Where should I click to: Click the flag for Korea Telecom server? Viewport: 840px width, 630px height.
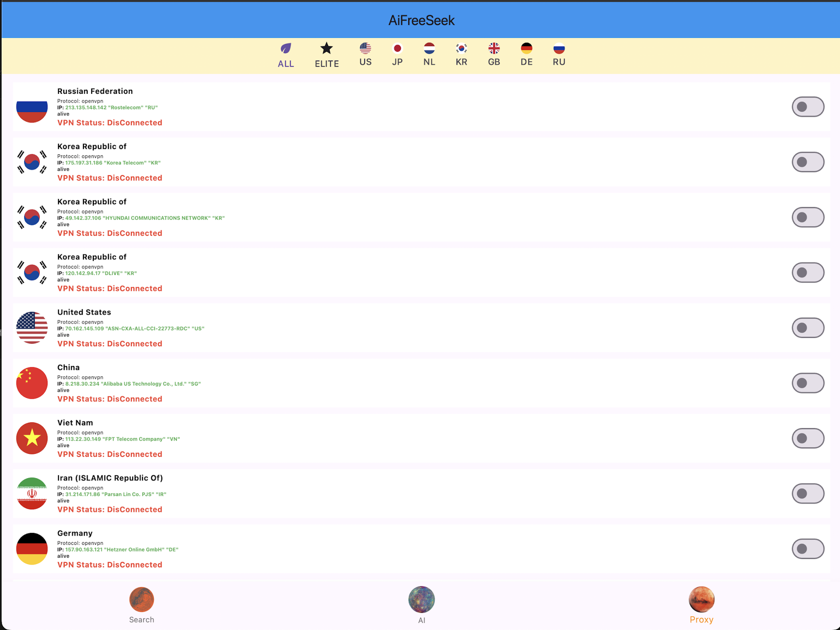[x=32, y=162]
